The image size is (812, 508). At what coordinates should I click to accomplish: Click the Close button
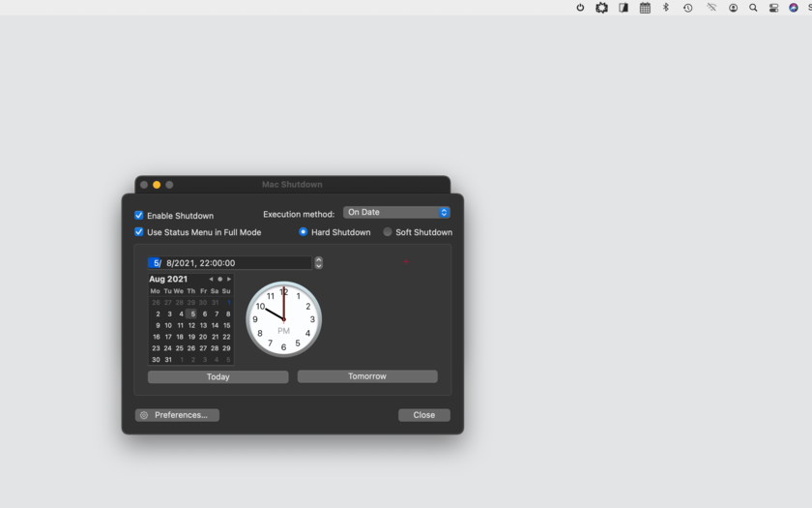pyautogui.click(x=424, y=415)
